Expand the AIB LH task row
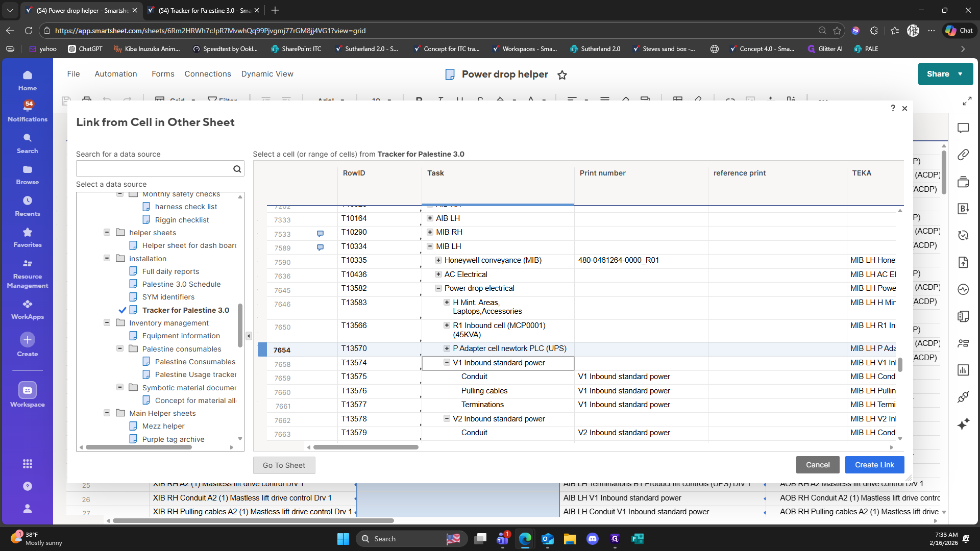Viewport: 980px width, 551px height. click(x=430, y=218)
